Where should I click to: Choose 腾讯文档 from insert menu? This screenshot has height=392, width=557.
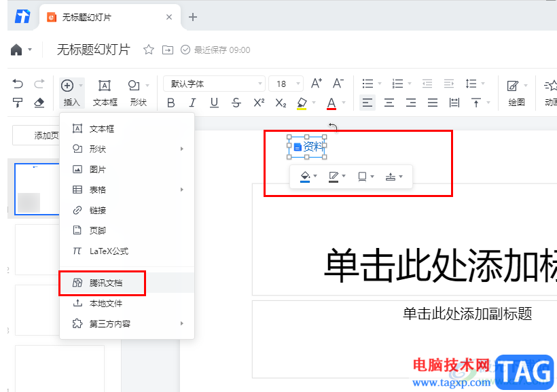(x=127, y=283)
